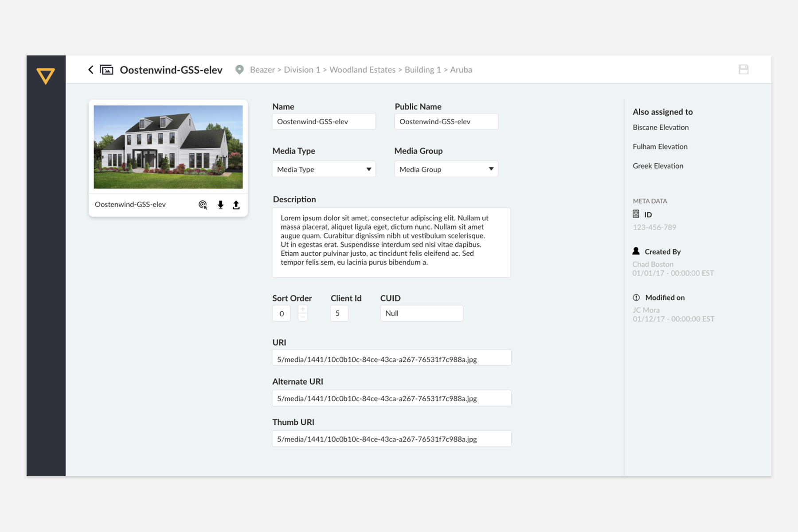This screenshot has height=532, width=798.
Task: Click the Also assigned to heading
Action: click(663, 112)
